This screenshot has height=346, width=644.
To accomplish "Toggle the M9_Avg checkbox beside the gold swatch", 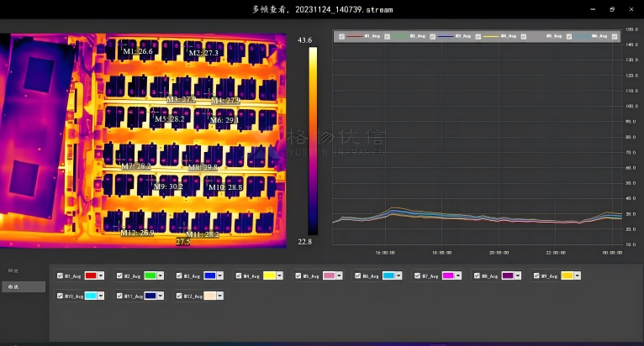I will (x=536, y=275).
